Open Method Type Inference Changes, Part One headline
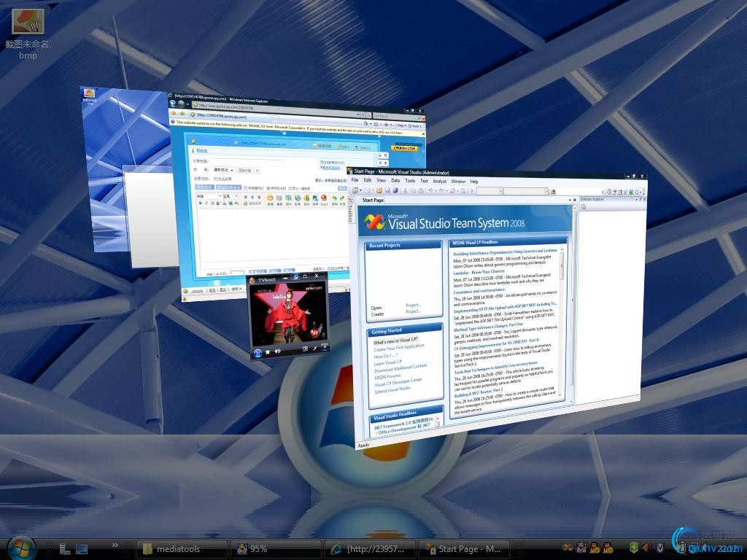Image resolution: width=747 pixels, height=560 pixels. (x=488, y=327)
